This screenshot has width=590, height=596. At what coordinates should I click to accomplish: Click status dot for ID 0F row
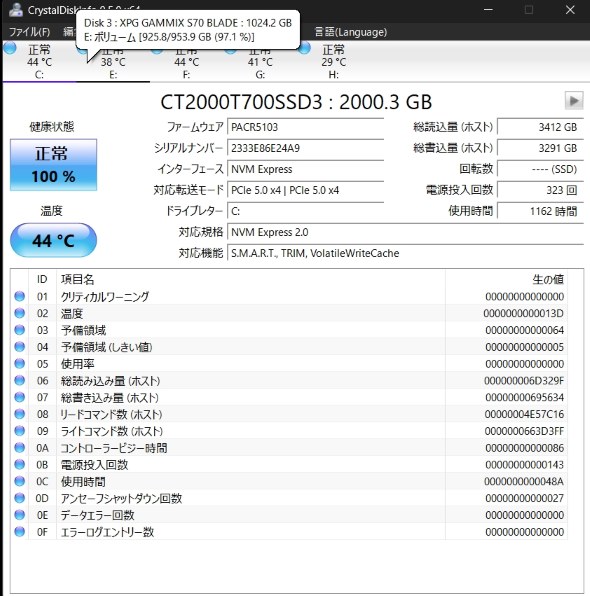tap(19, 531)
